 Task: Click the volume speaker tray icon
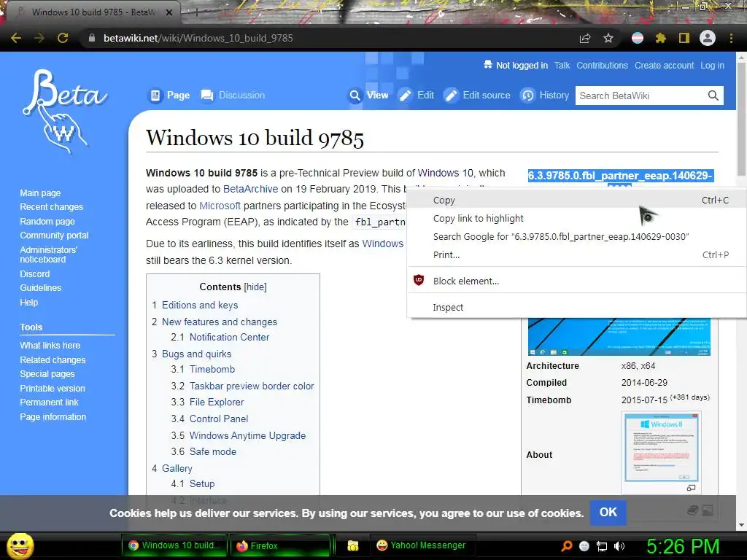(620, 546)
